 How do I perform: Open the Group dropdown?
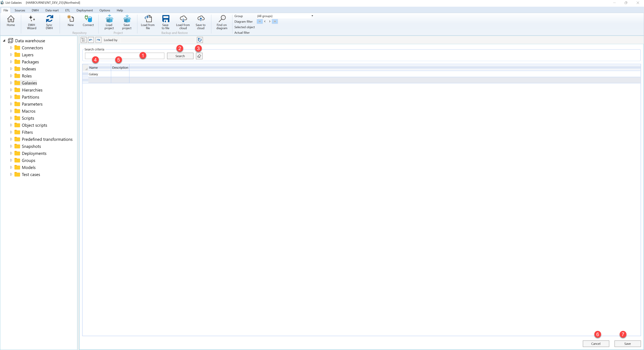coord(312,16)
